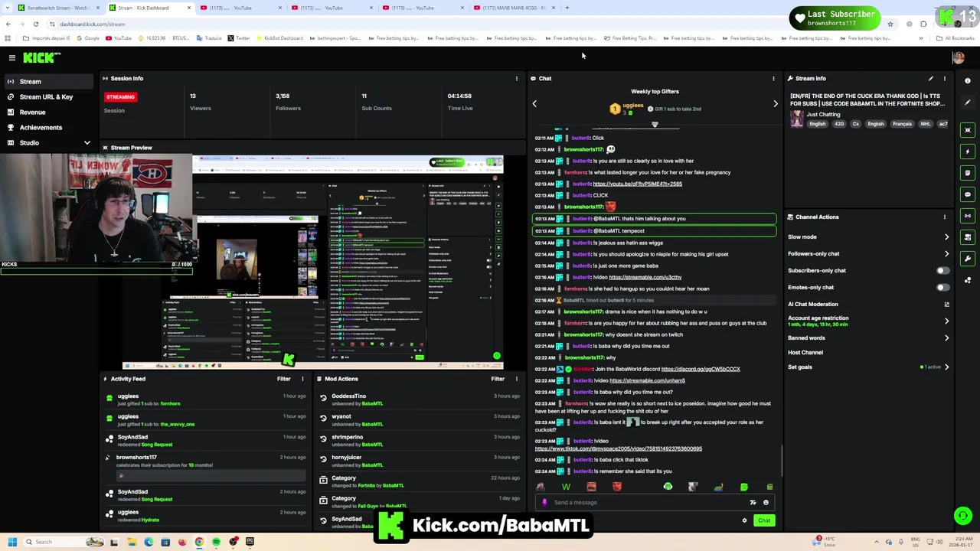Click the green Chat send button
This screenshot has height=551, width=980.
[x=764, y=520]
